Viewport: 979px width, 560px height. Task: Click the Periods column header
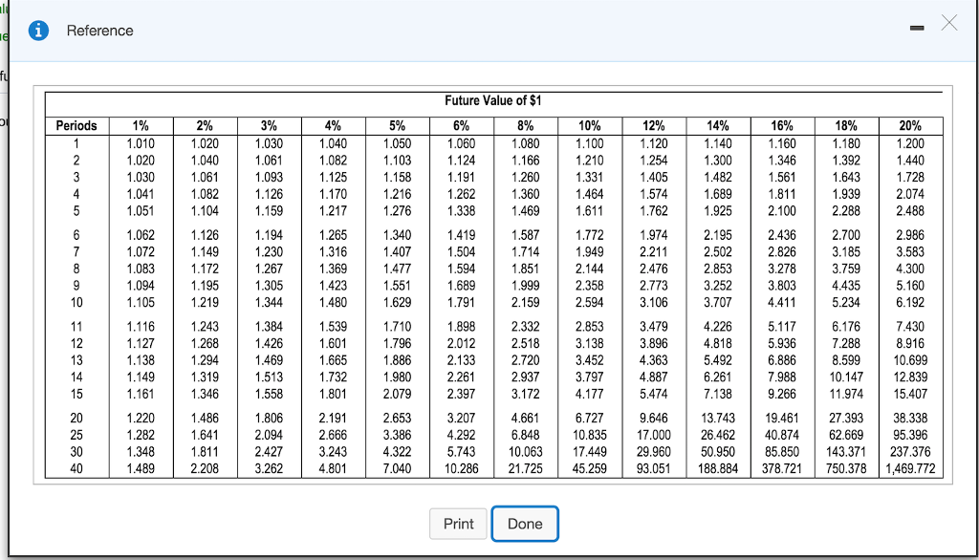76,125
